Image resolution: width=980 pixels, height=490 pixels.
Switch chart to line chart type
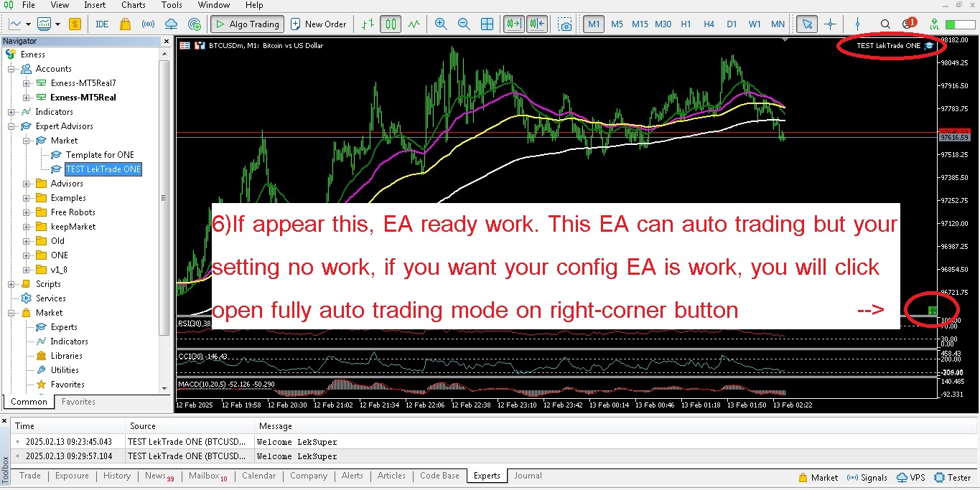coord(414,24)
